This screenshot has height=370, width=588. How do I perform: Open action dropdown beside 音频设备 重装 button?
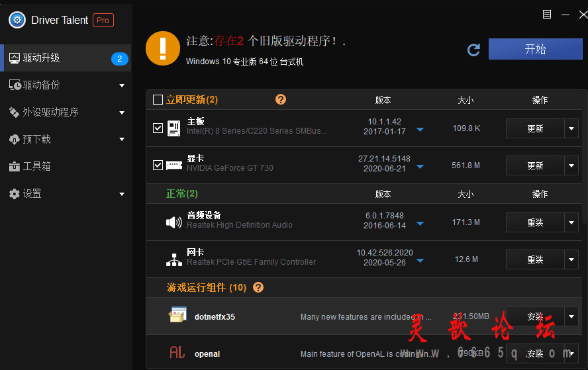coord(571,222)
